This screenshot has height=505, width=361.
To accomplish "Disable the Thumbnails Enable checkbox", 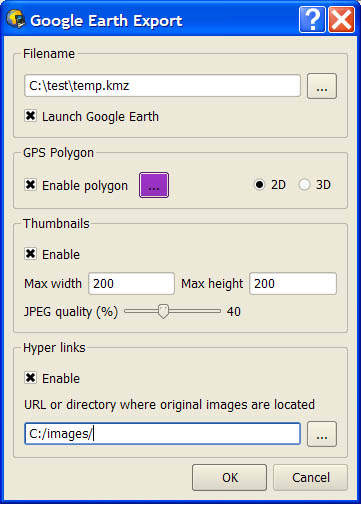I will (x=30, y=254).
